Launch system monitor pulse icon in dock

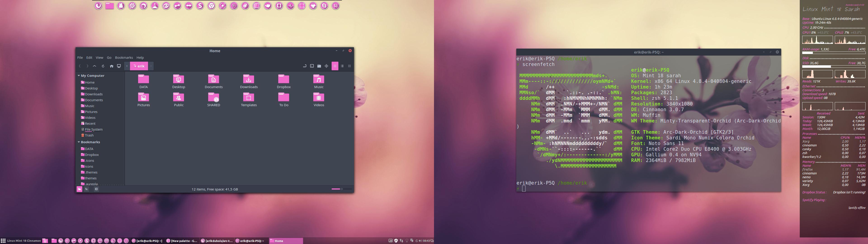[290, 6]
